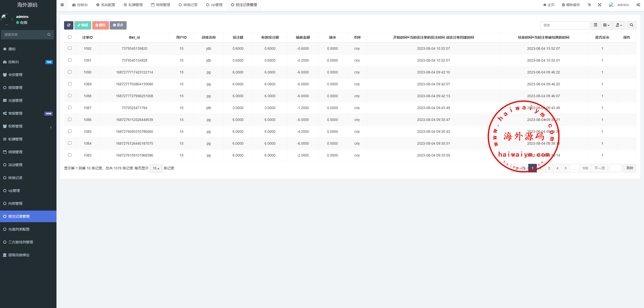The width and height of the screenshot is (644, 308).
Task: Open the settings gears icon at top right
Action: [638, 5]
